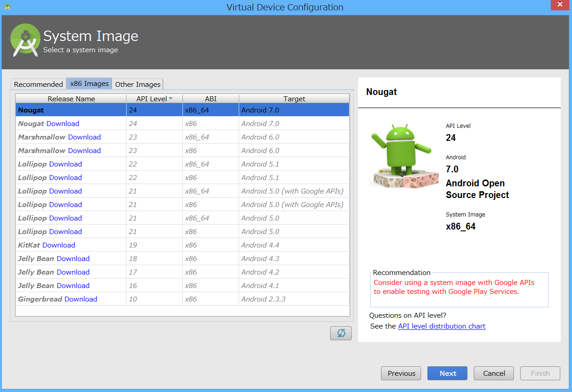
Task: Sort the table by the API Level column
Action: tap(151, 99)
